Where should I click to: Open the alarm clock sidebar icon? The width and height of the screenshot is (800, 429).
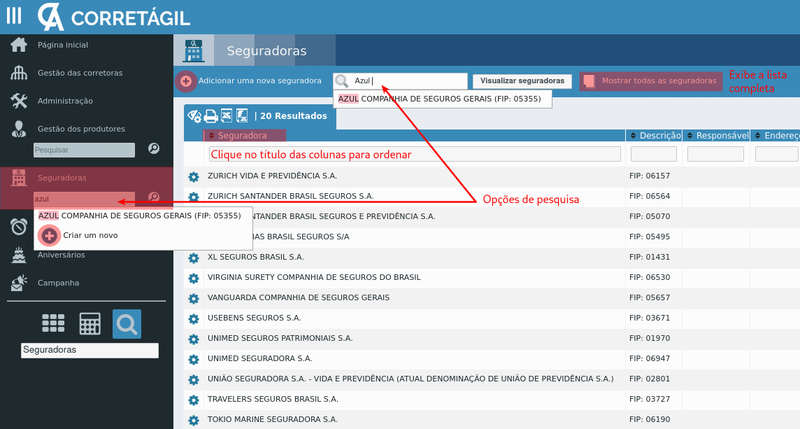19,226
